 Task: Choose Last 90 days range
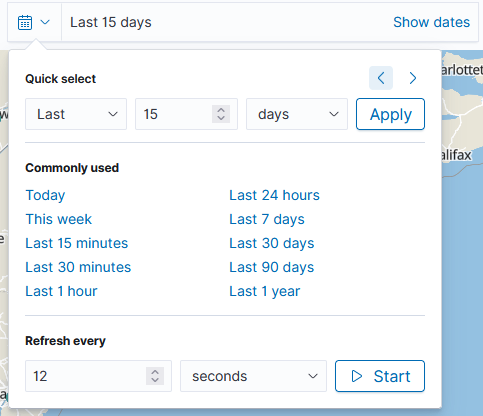(272, 267)
